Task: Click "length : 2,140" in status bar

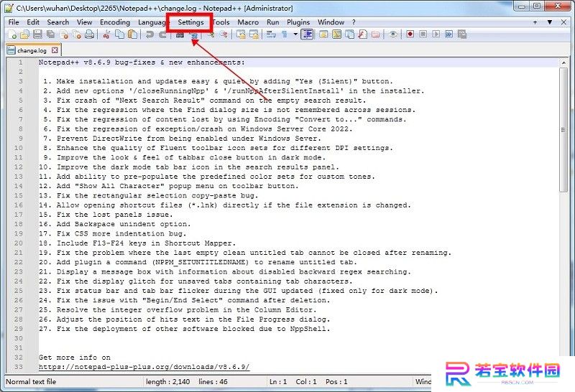Action: 168,382
